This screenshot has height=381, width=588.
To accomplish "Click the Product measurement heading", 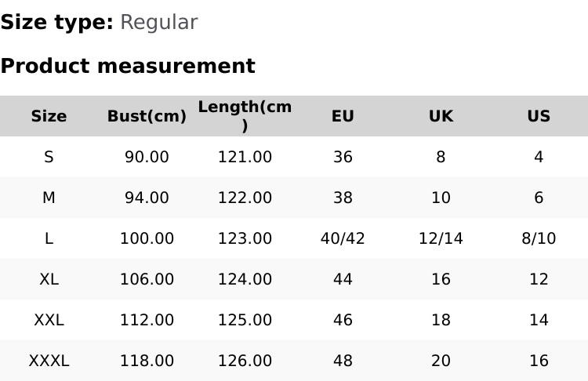I will 128,66.
